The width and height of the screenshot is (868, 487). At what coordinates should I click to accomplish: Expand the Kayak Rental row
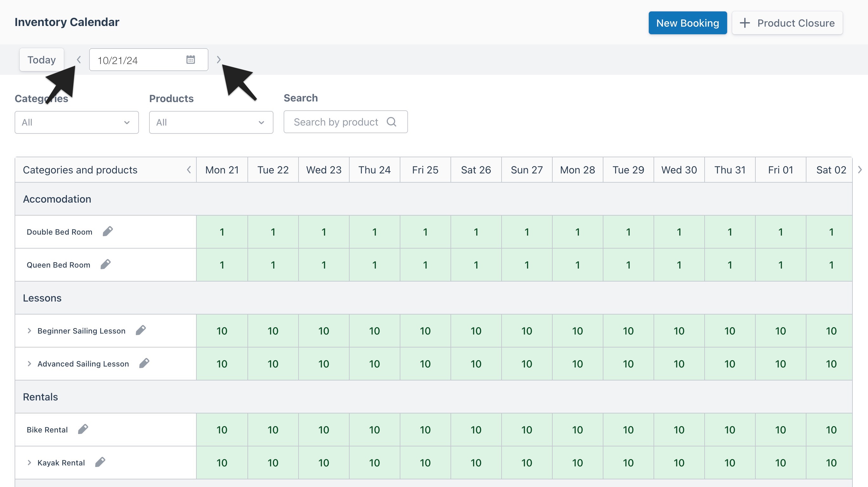29,463
